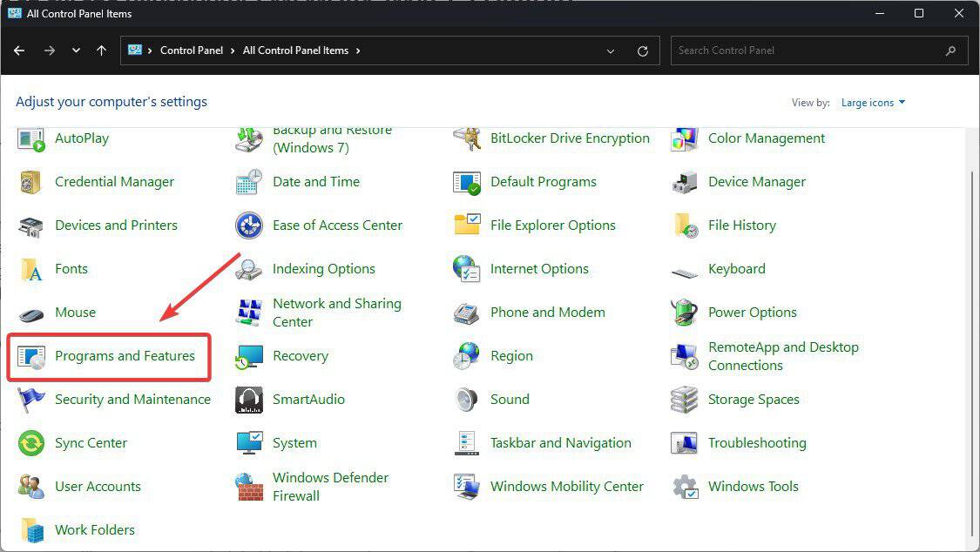Click the Indexing Options magnifier icon
980x552 pixels.
(249, 270)
